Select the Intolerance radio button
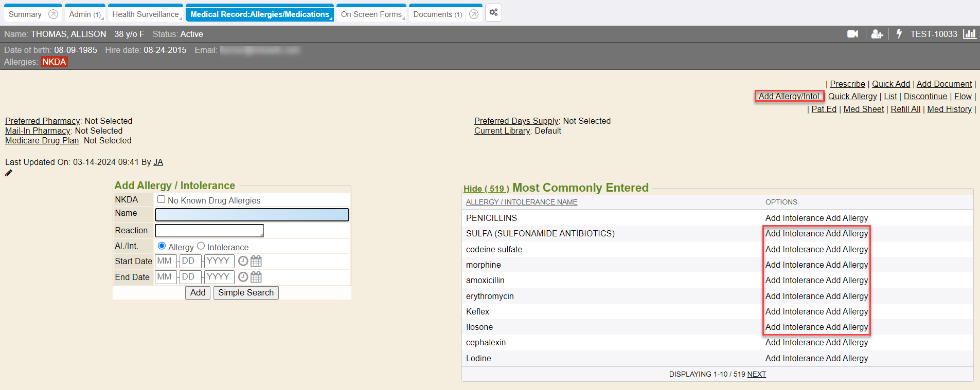The width and height of the screenshot is (980, 390). 201,246
